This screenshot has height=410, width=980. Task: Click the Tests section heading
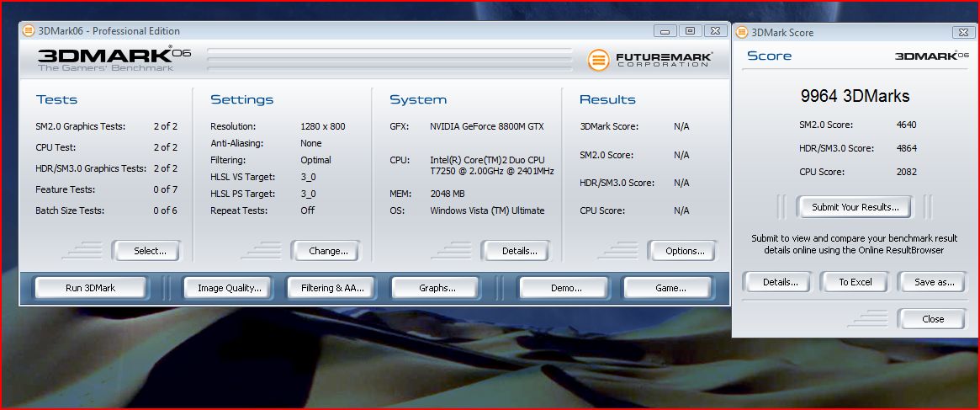coord(57,99)
